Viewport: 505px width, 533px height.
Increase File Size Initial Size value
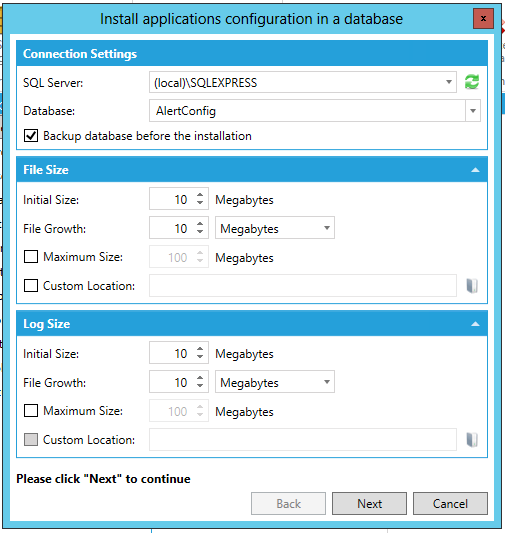click(x=200, y=195)
